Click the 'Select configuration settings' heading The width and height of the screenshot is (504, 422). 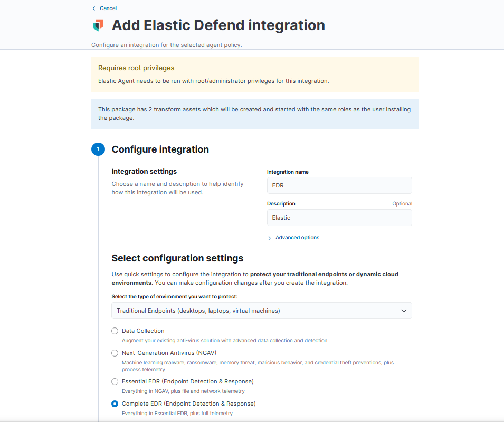pyautogui.click(x=177, y=258)
